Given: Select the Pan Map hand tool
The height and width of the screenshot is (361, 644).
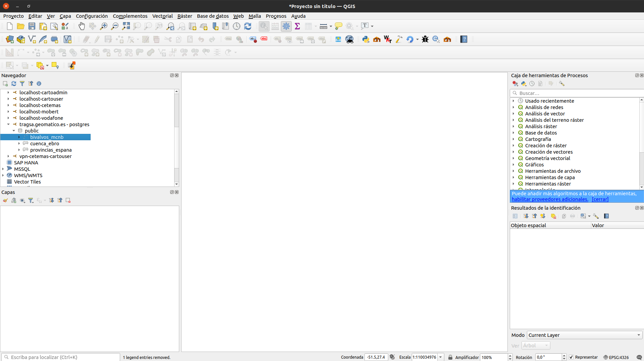Looking at the screenshot, I should [82, 26].
